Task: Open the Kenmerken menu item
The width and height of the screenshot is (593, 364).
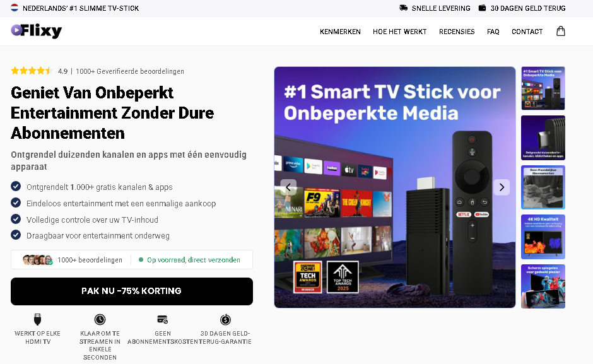Action: click(340, 32)
